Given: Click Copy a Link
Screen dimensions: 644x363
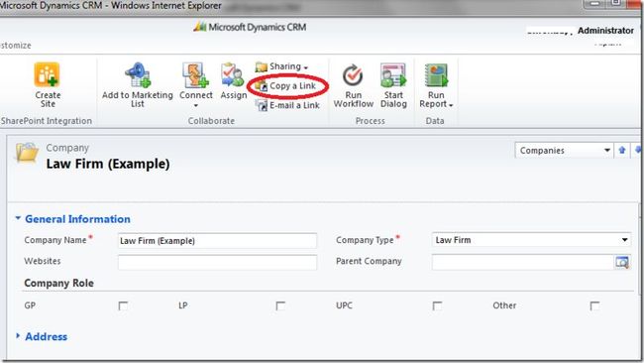Looking at the screenshot, I should (285, 86).
